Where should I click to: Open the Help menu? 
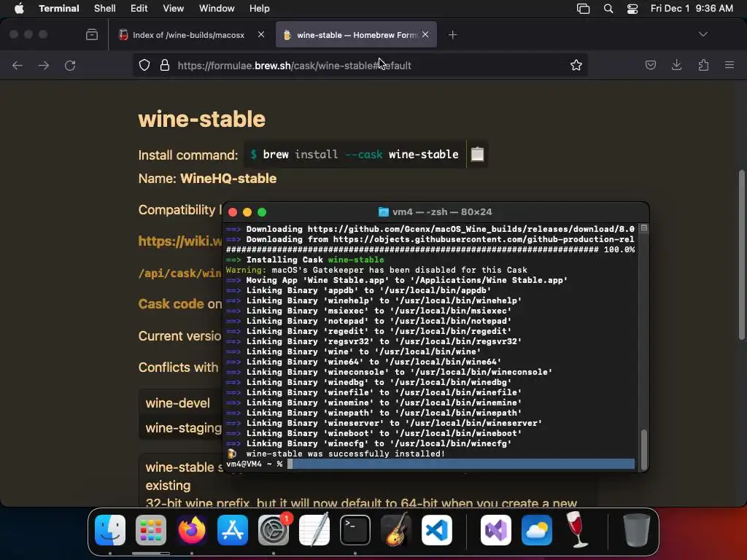click(259, 9)
